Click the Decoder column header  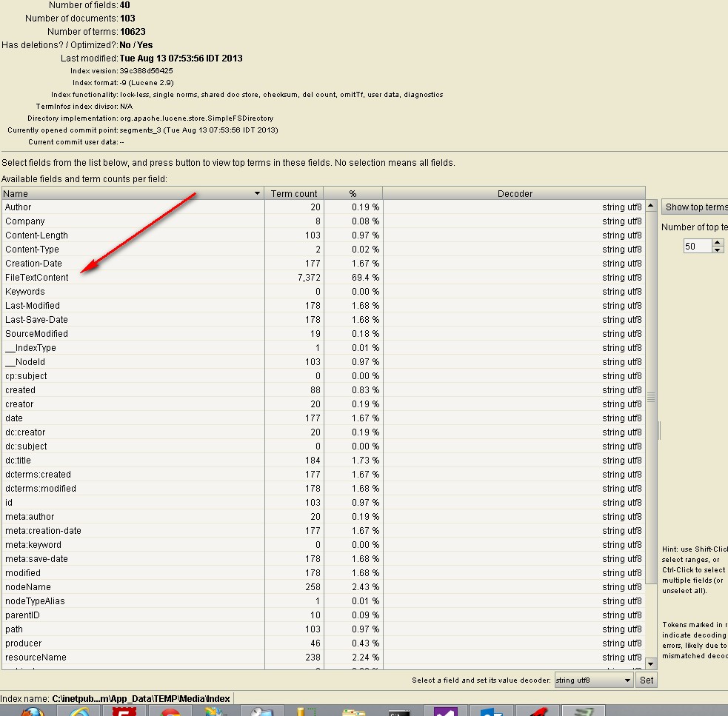point(515,193)
